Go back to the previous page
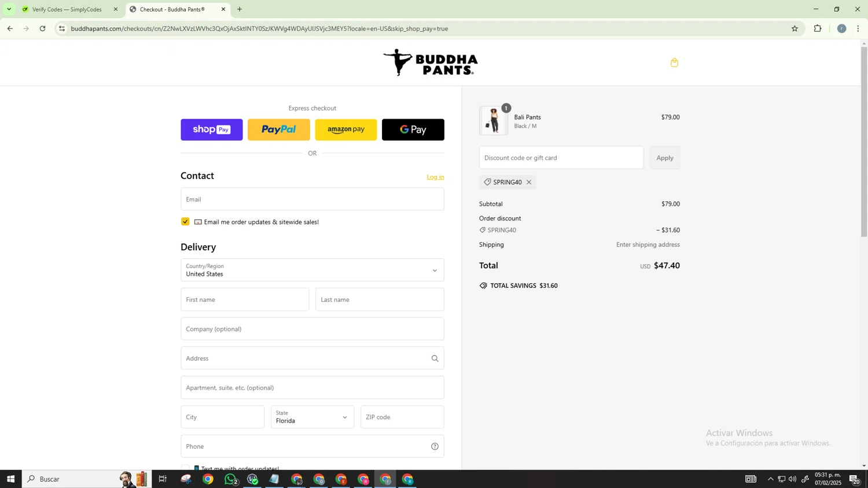This screenshot has width=868, height=488. point(10,28)
